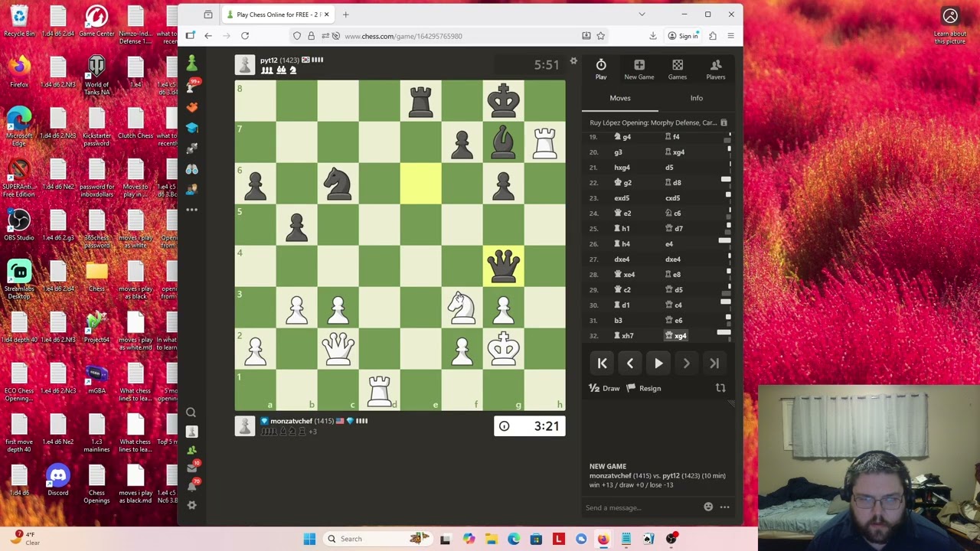This screenshot has height=551, width=980.
Task: Click the white knight on f3
Action: point(462,307)
